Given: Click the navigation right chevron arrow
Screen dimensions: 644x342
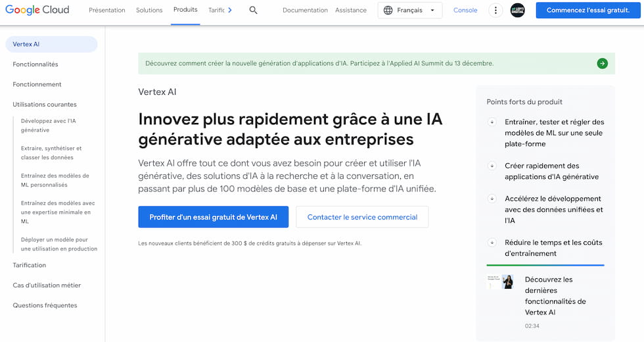Looking at the screenshot, I should coord(230,11).
